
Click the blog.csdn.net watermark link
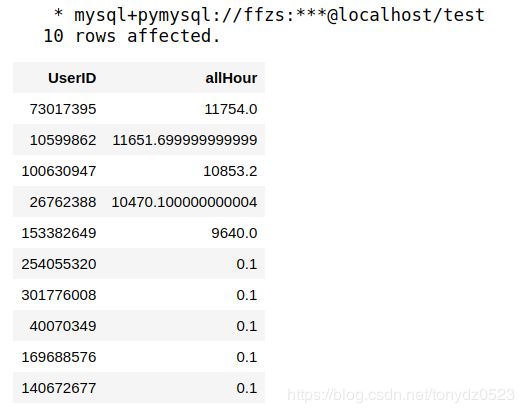tap(401, 395)
